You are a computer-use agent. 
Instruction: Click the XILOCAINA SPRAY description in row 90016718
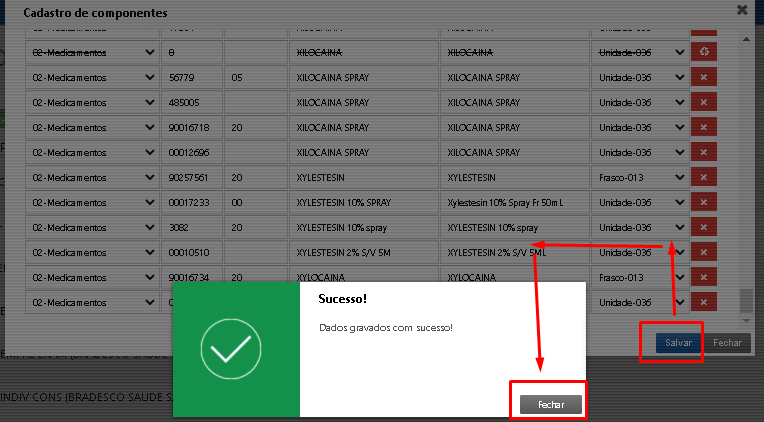[x=515, y=127]
